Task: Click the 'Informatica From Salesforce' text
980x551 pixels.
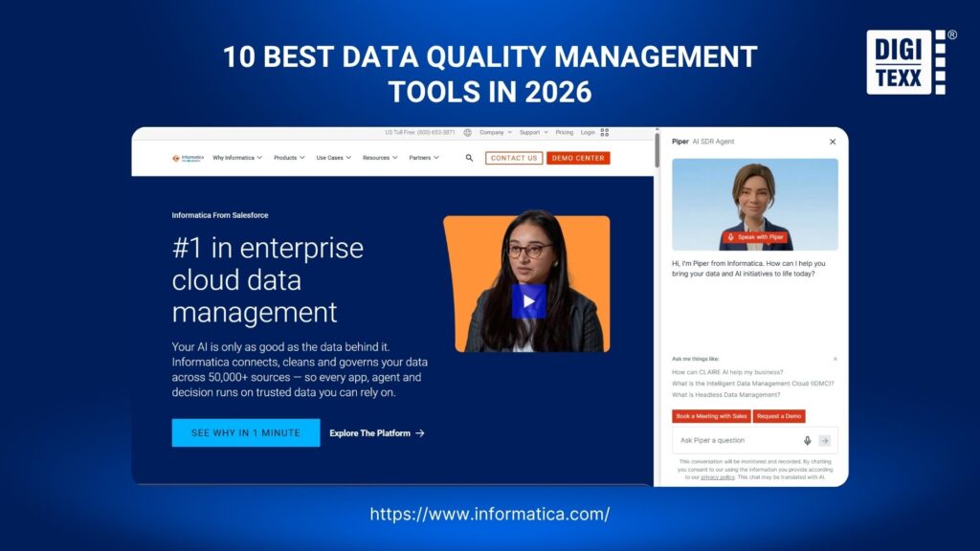Action: pyautogui.click(x=220, y=215)
